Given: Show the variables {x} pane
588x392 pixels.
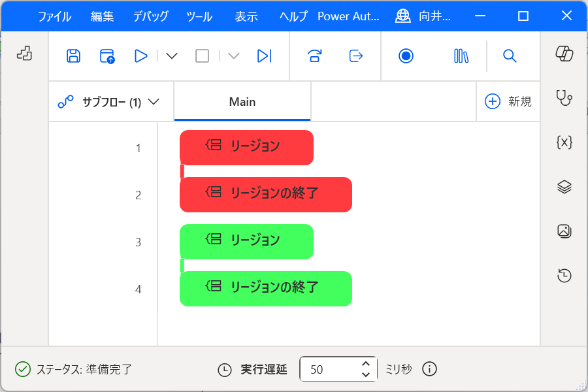Looking at the screenshot, I should tap(564, 142).
